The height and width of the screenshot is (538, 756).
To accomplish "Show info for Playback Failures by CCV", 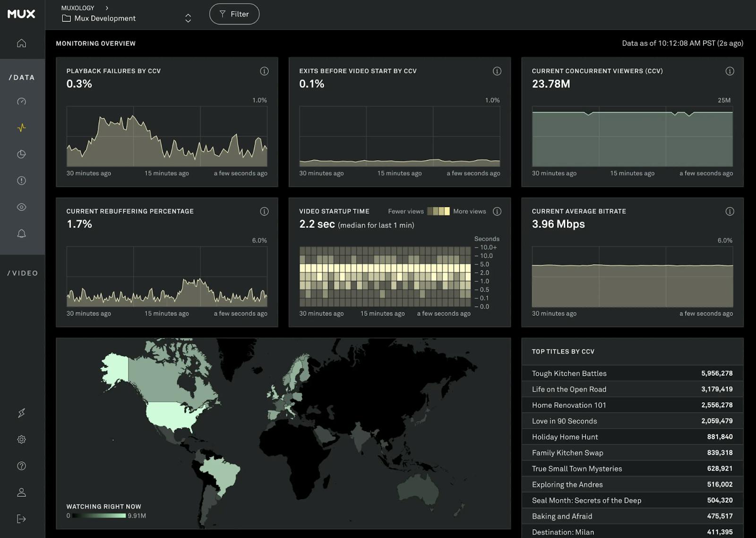I will 264,71.
